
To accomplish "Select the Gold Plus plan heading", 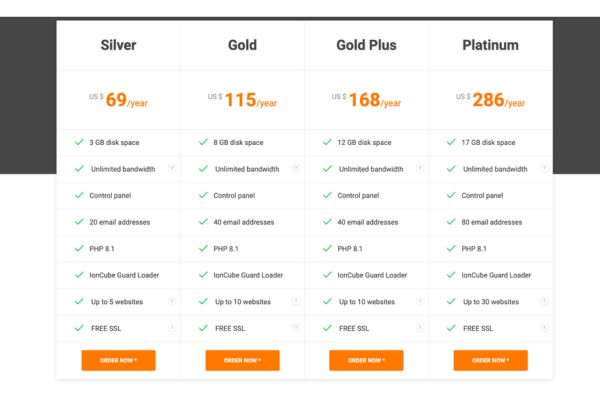I will [366, 45].
